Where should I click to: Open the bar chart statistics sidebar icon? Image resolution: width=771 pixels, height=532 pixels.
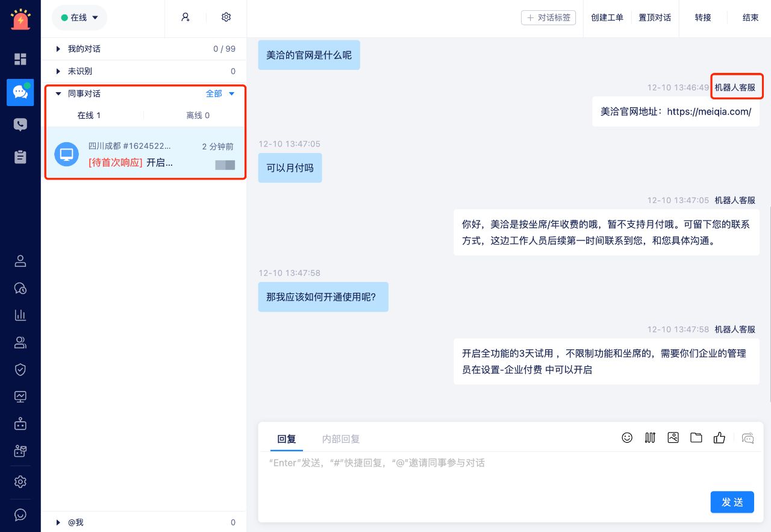(20, 315)
